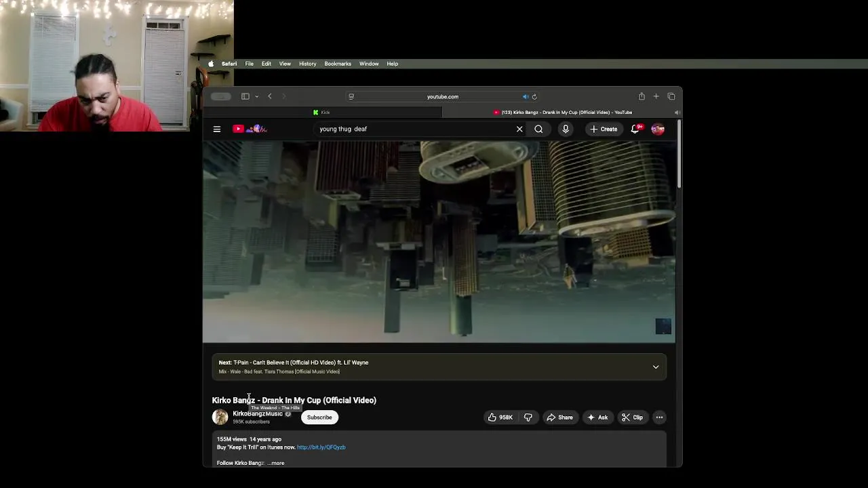Select the Kirko Bangz YouTube tab
The image size is (868, 488).
(x=562, y=113)
